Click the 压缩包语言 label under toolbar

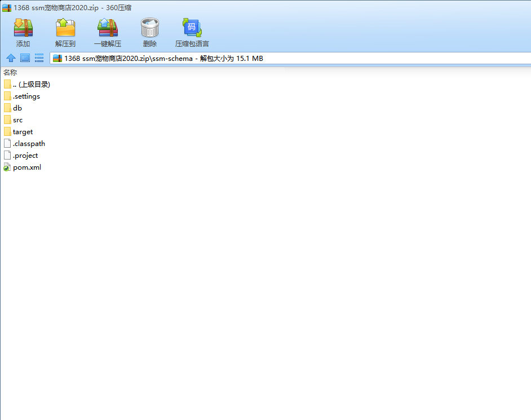click(192, 44)
